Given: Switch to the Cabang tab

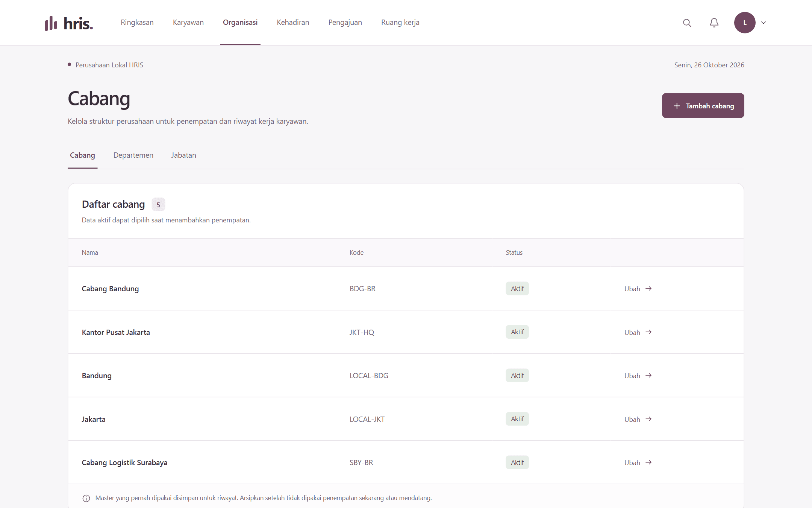Looking at the screenshot, I should [82, 155].
